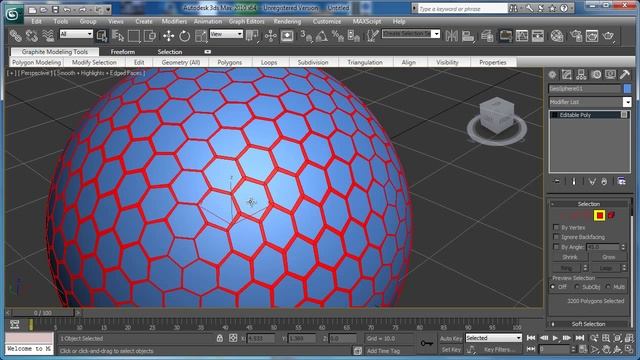Activate the Select Object tool
The image size is (640, 360).
click(102, 36)
